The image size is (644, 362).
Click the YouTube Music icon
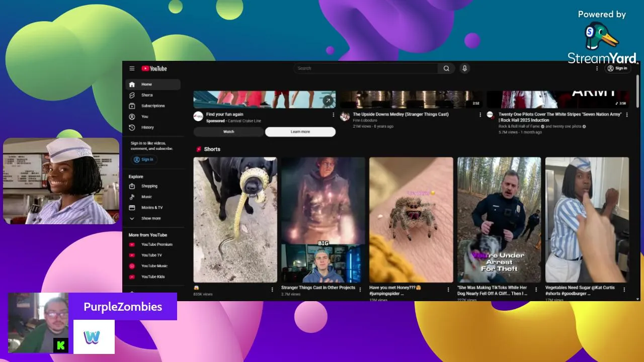[132, 266]
